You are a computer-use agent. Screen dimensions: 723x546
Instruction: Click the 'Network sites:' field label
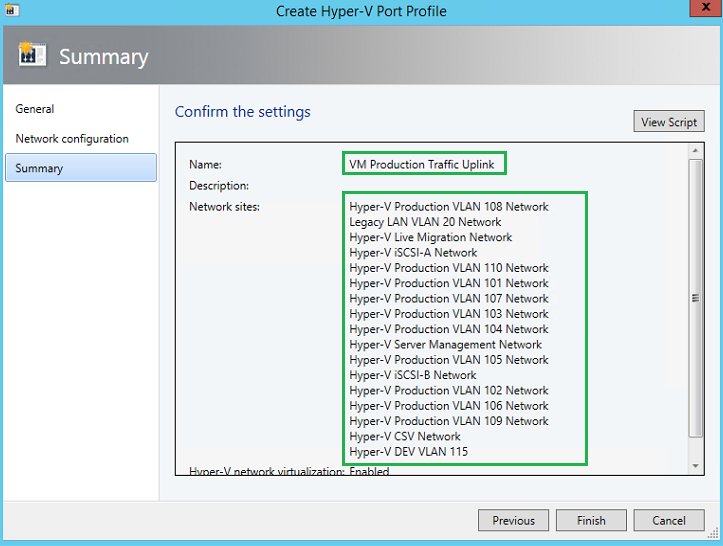[x=225, y=207]
